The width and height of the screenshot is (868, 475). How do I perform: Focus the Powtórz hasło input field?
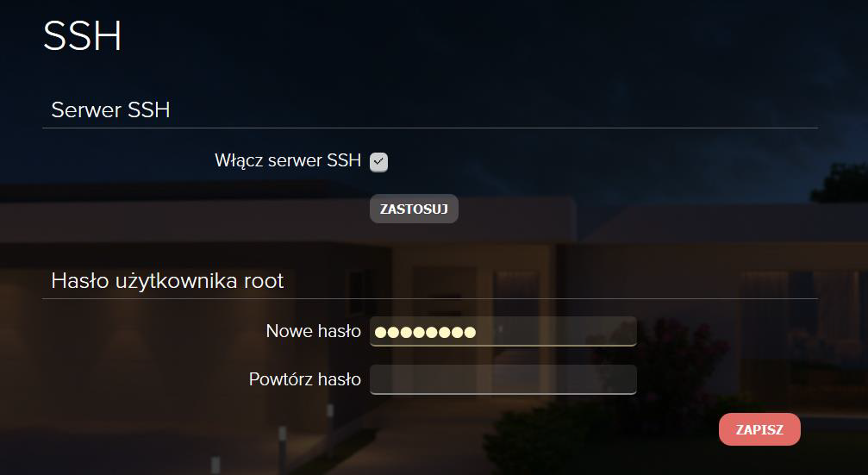pos(503,380)
